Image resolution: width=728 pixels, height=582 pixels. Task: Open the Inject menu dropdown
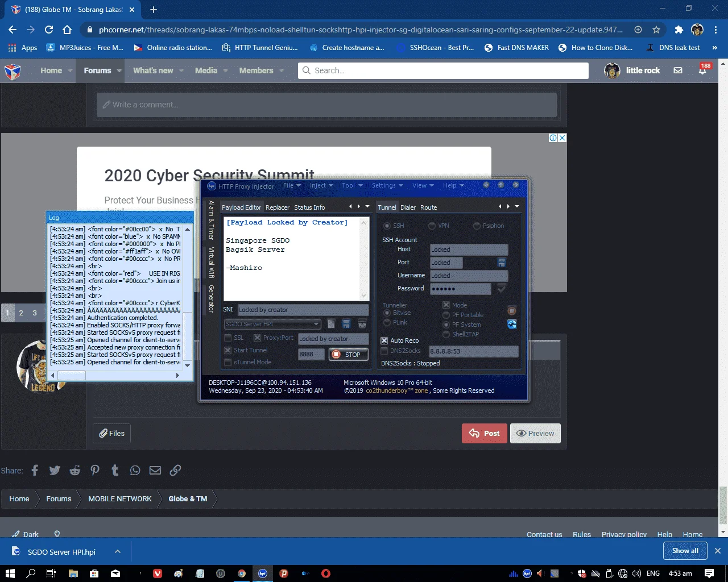321,185
